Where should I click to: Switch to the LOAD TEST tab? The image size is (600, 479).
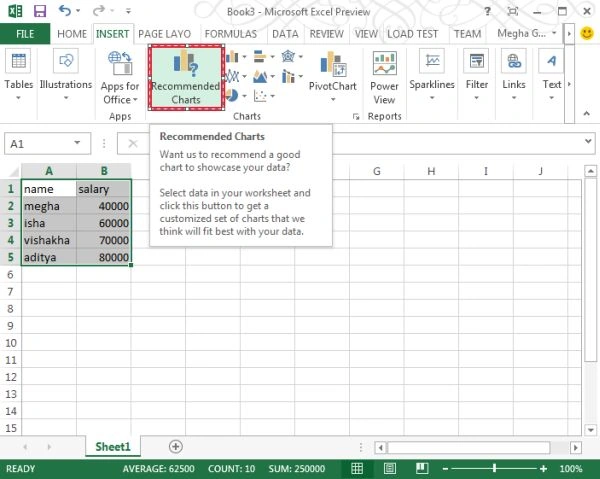(x=412, y=34)
